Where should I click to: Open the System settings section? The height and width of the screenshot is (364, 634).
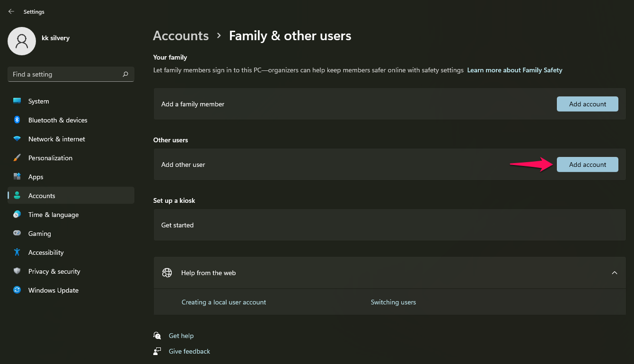(38, 101)
